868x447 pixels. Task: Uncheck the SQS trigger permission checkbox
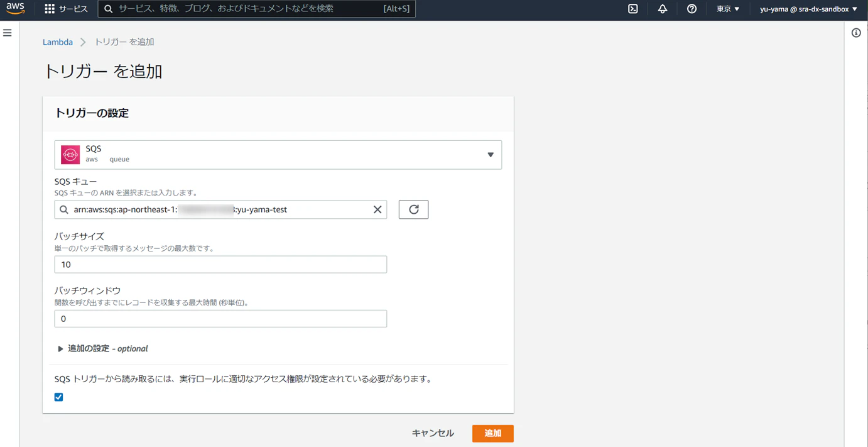click(58, 397)
